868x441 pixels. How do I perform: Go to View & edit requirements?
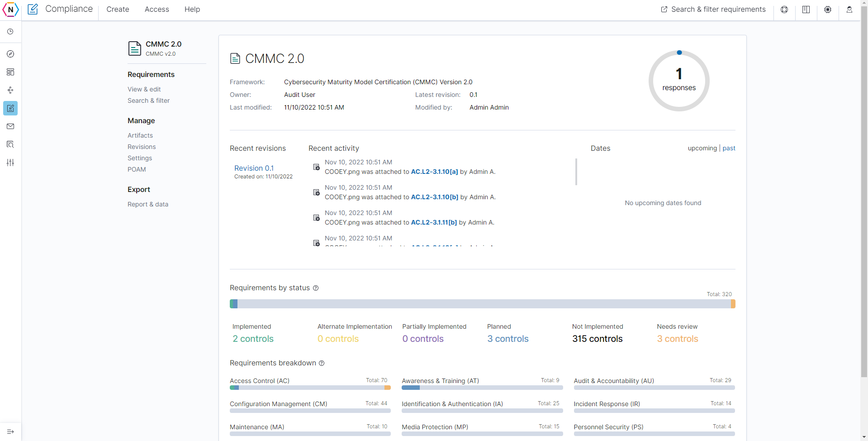[144, 89]
